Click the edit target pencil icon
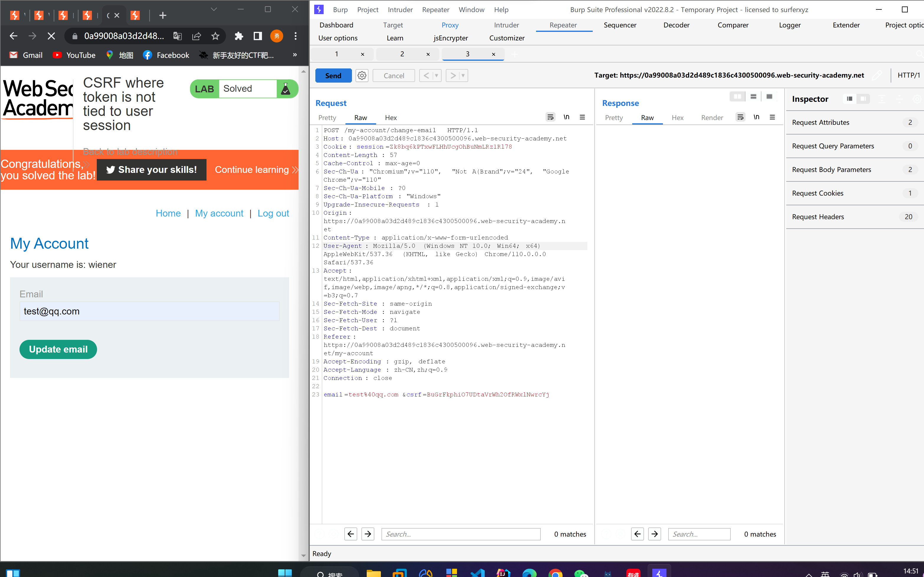Image resolution: width=924 pixels, height=577 pixels. [x=877, y=76]
